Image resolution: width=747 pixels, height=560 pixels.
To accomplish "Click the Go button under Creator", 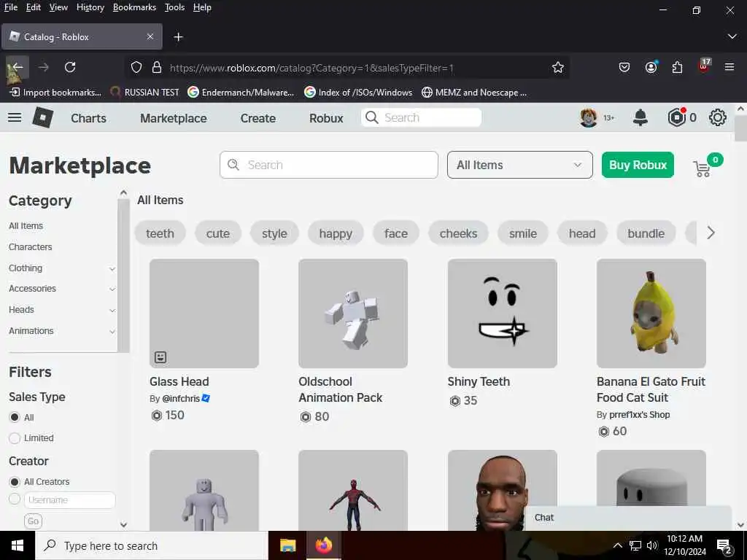I will 33,521.
